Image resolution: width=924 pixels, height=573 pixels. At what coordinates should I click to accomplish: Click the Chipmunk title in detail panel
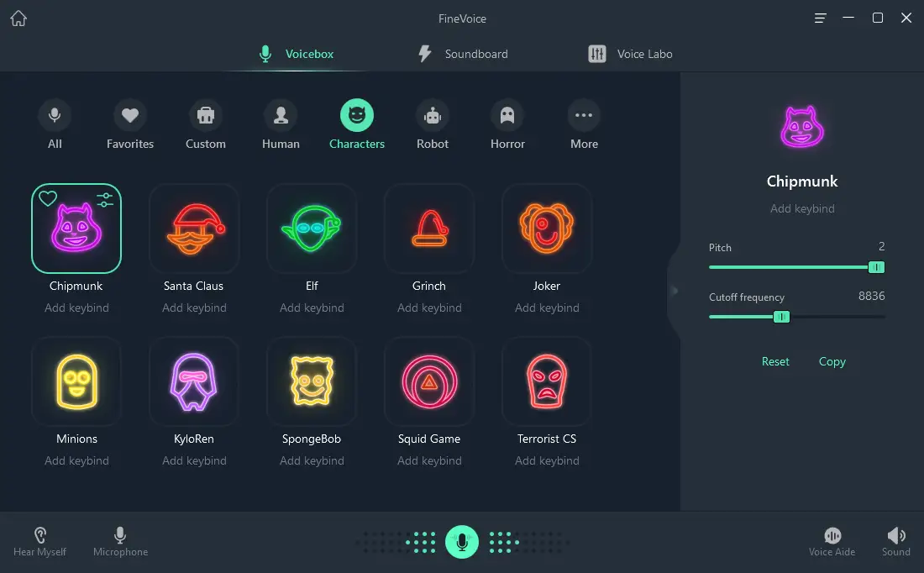(x=802, y=181)
